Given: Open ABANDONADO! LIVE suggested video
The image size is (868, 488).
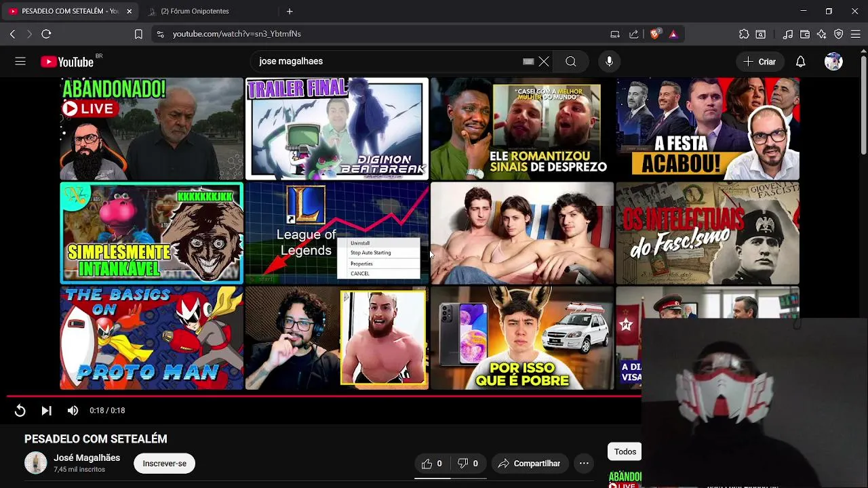Looking at the screenshot, I should point(151,129).
